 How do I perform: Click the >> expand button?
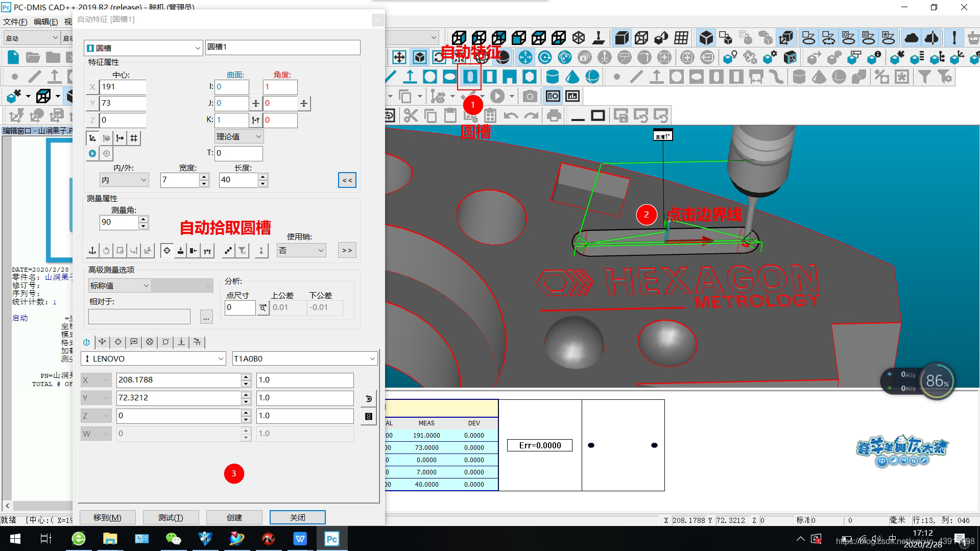tap(347, 251)
